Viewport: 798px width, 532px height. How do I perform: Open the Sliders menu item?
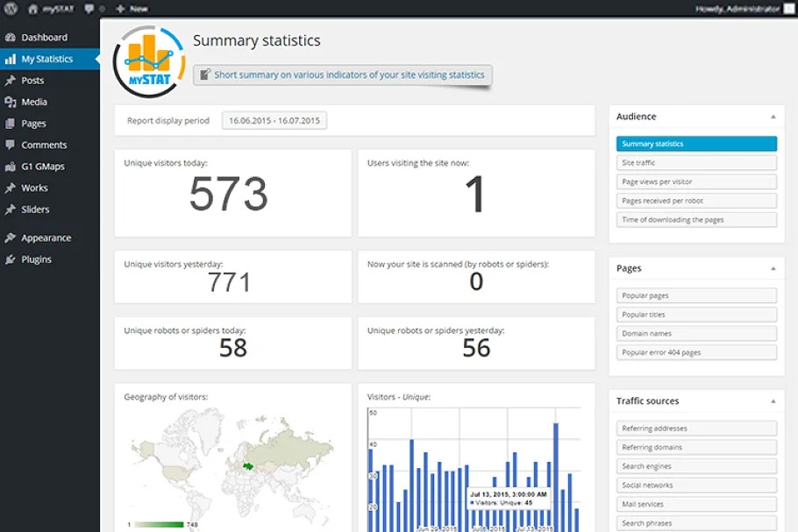36,209
